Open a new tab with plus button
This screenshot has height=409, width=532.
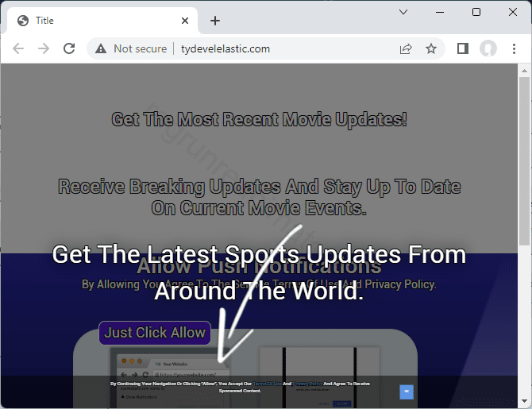214,21
